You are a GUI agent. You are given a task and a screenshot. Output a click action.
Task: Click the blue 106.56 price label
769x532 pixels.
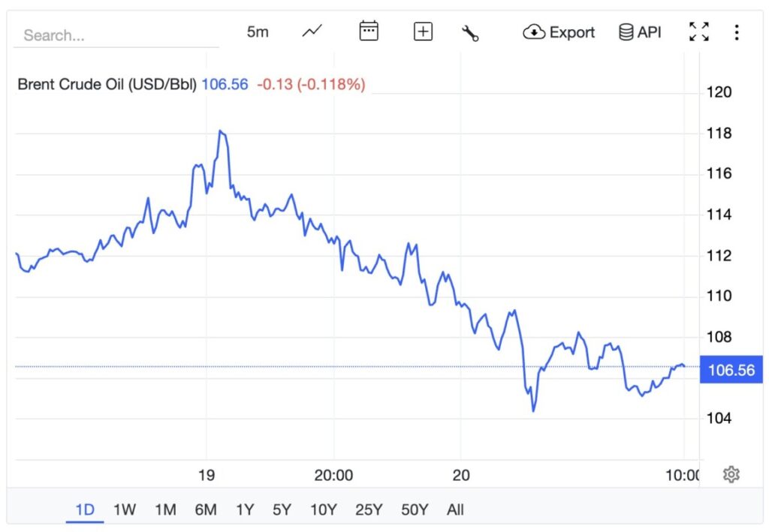coord(731,369)
